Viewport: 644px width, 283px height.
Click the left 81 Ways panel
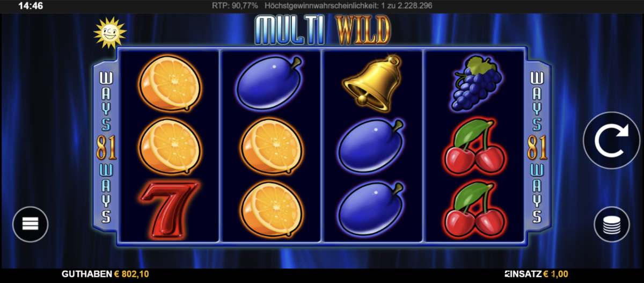[x=106, y=147]
